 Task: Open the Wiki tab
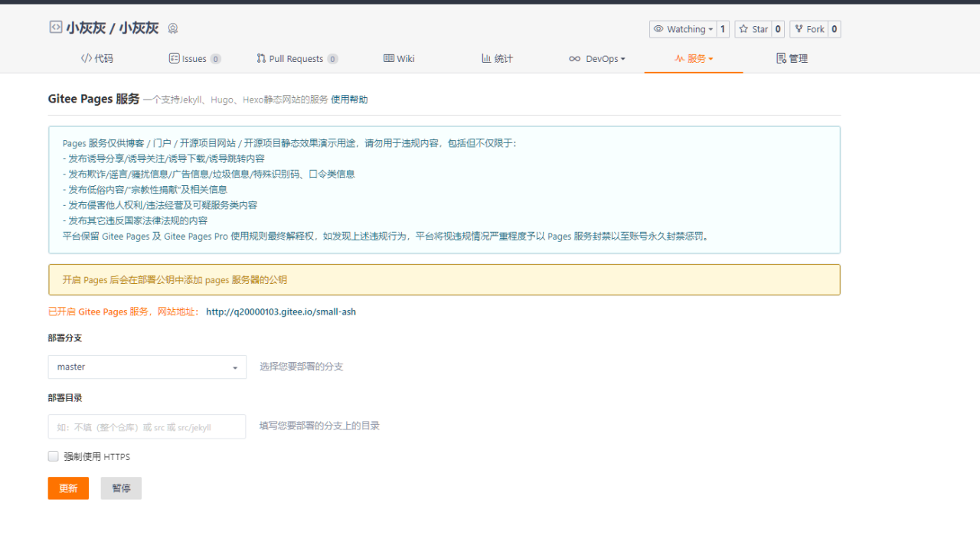click(x=399, y=59)
